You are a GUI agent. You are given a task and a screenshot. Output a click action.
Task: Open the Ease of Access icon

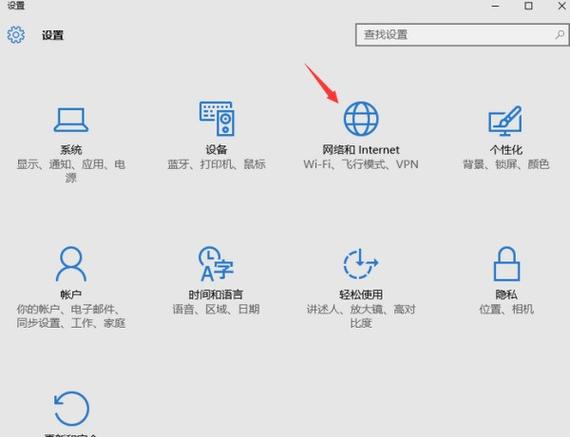(x=361, y=264)
